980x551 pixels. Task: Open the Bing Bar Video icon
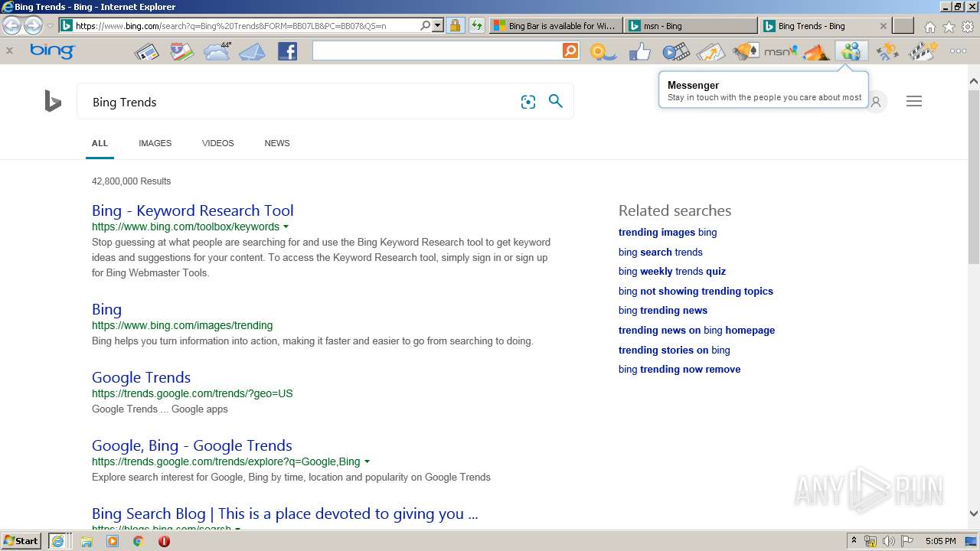pyautogui.click(x=675, y=51)
